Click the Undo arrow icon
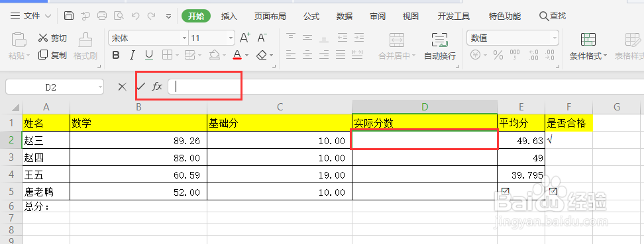Screen dimensions: 644x244 point(135,16)
